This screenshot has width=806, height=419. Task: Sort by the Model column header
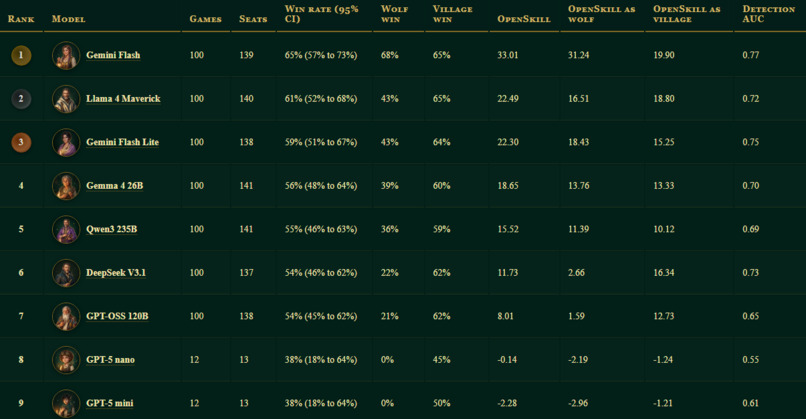click(x=68, y=19)
